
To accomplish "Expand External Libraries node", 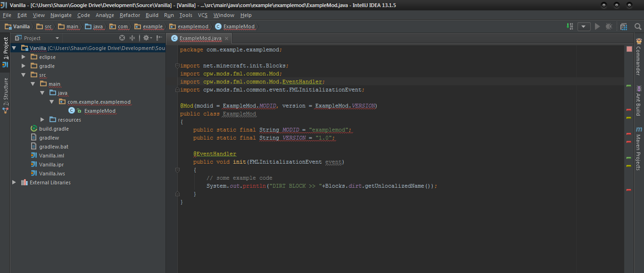I will pyautogui.click(x=14, y=182).
